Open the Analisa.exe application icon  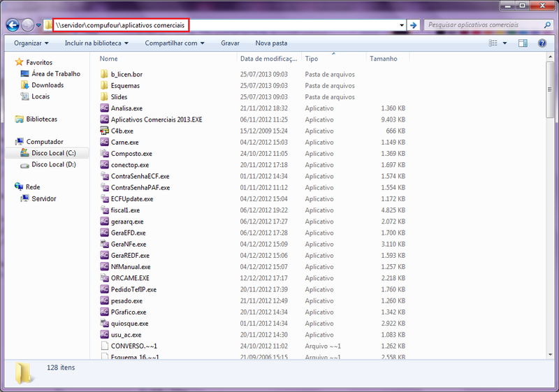tap(105, 108)
